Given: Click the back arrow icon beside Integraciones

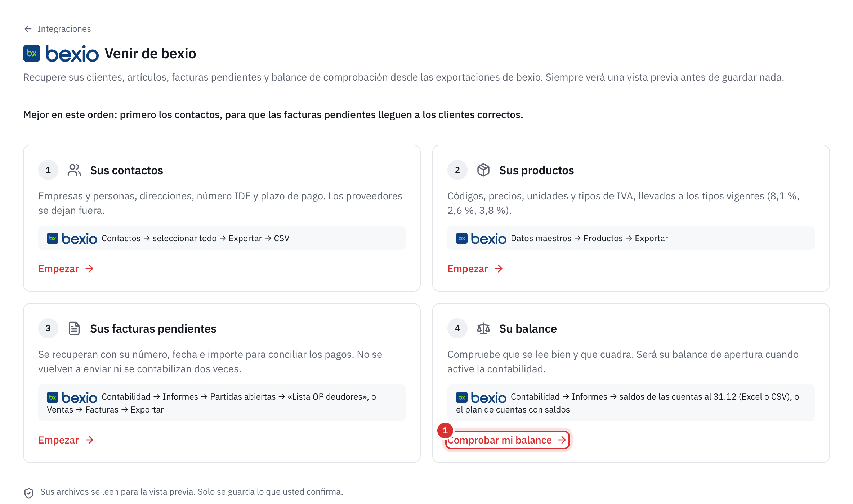Looking at the screenshot, I should pos(28,29).
